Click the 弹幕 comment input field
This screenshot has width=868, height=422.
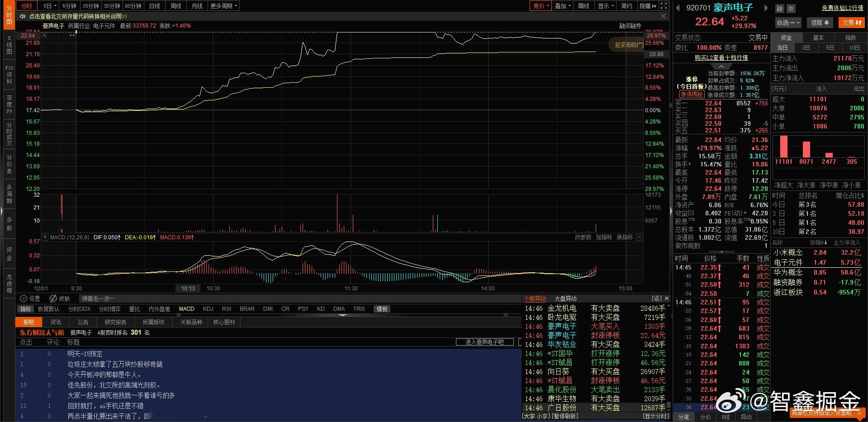[299, 299]
